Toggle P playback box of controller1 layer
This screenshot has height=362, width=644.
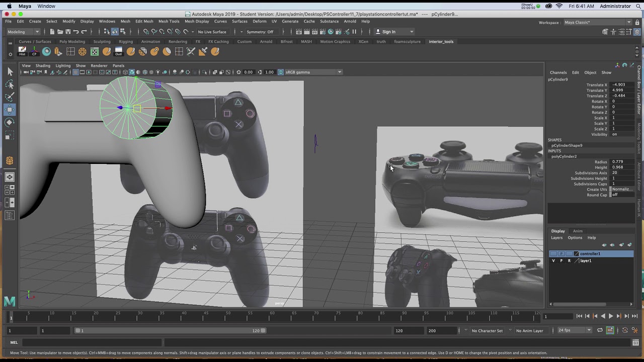[x=561, y=254]
